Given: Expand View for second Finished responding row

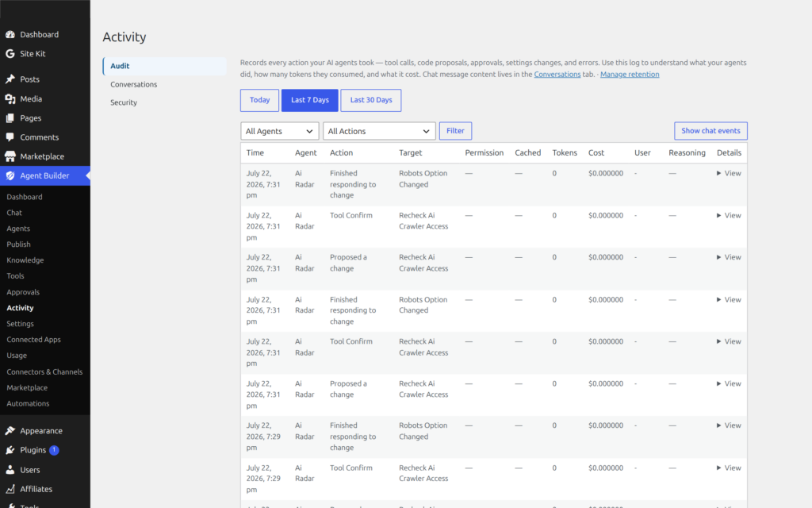Looking at the screenshot, I should point(729,299).
